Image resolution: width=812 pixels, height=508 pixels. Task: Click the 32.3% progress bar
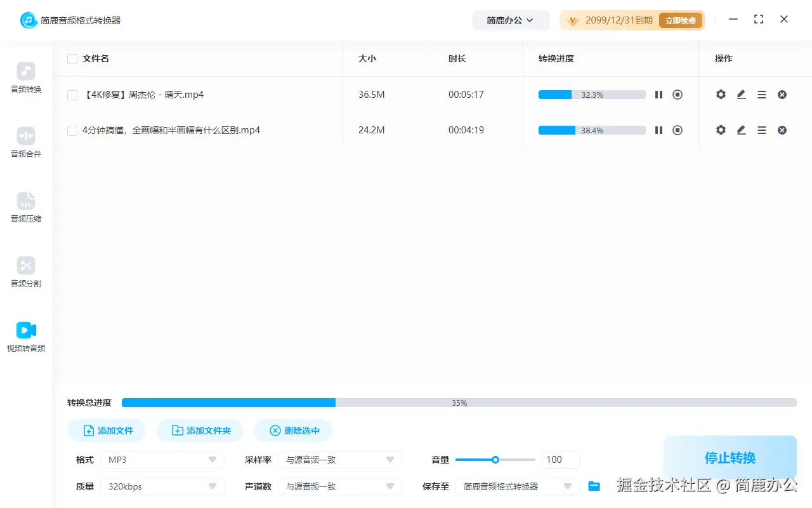click(592, 95)
